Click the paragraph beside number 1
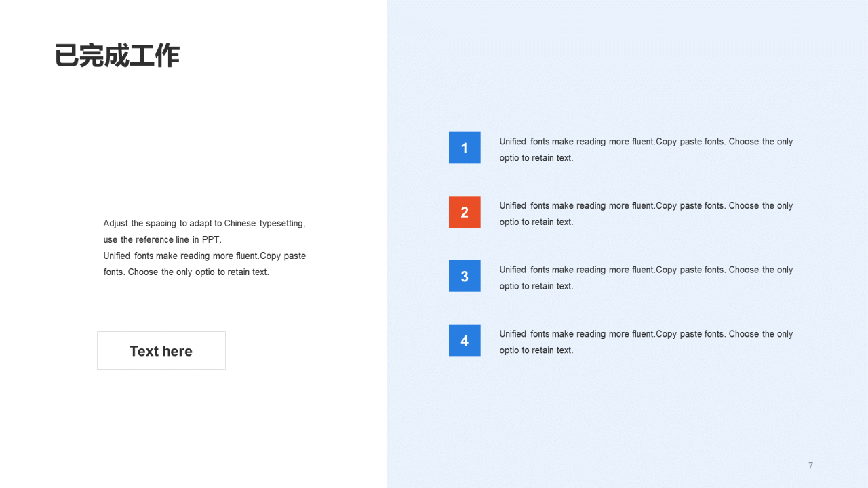 click(x=646, y=150)
